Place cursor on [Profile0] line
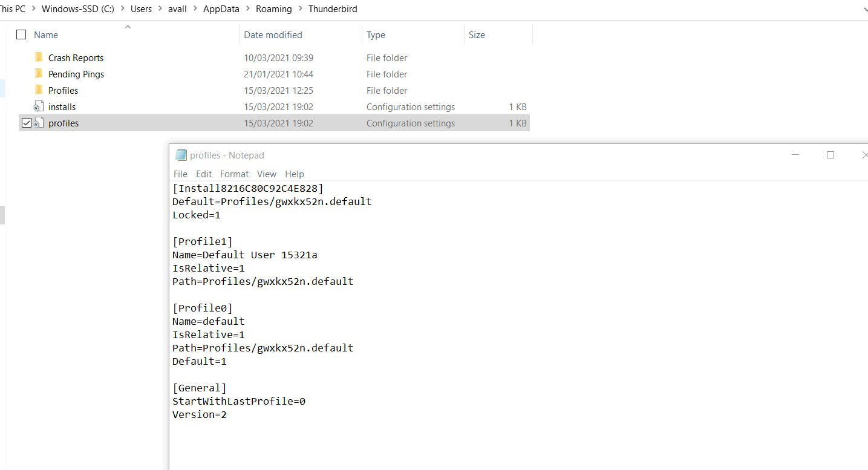The width and height of the screenshot is (868, 470). (203, 308)
